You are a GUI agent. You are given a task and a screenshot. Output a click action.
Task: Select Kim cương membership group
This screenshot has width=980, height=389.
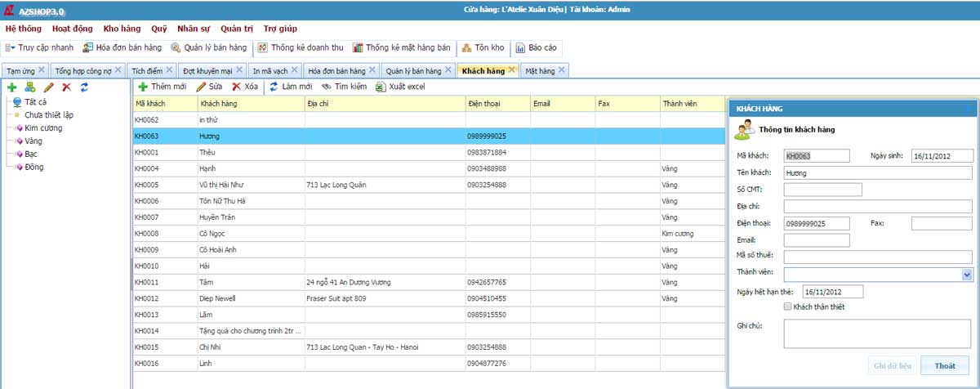43,128
